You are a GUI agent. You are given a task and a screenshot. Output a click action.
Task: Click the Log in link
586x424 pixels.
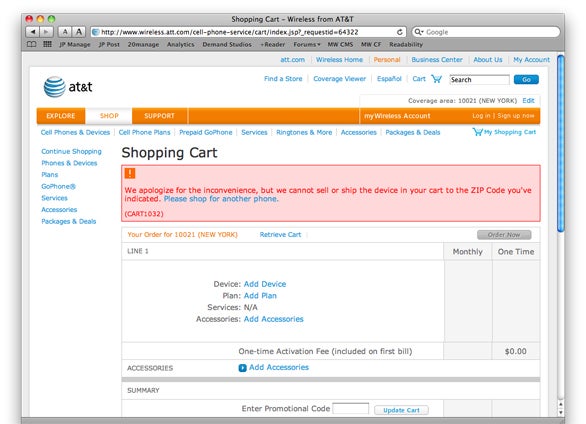coord(481,116)
